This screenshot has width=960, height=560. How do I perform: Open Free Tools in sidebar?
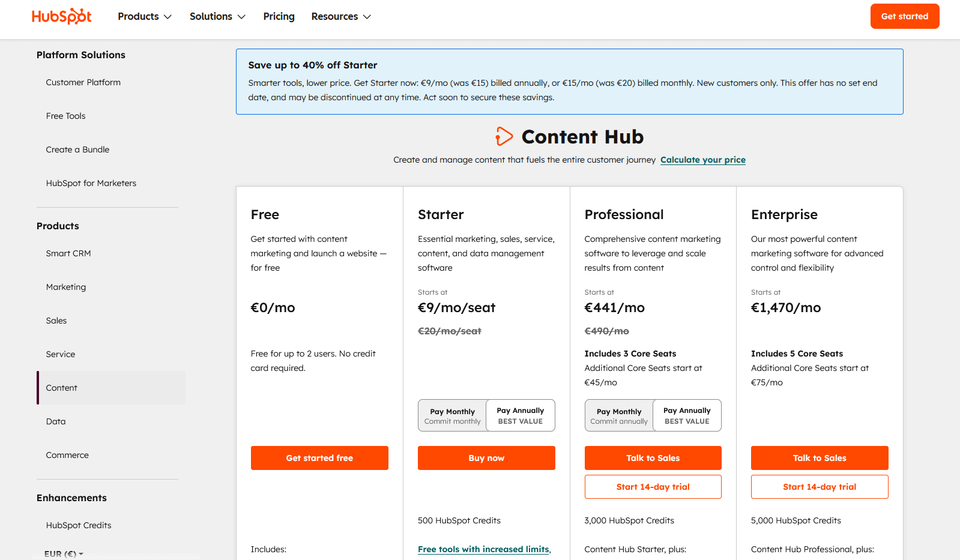coord(66,116)
